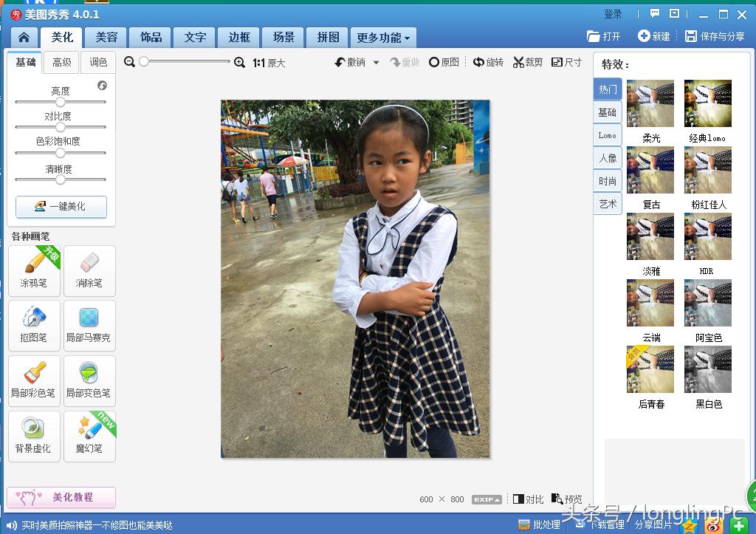Image resolution: width=756 pixels, height=534 pixels.
Task: Click the 对比度 contrast slider handle
Action: click(x=61, y=127)
